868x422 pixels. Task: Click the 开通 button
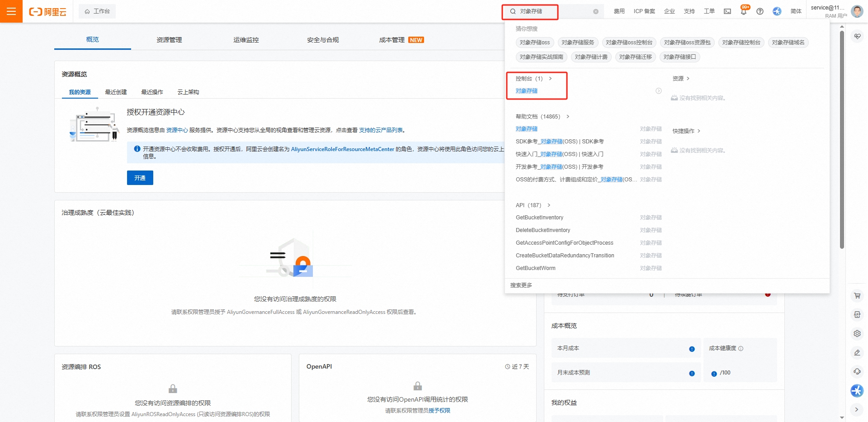pos(140,178)
